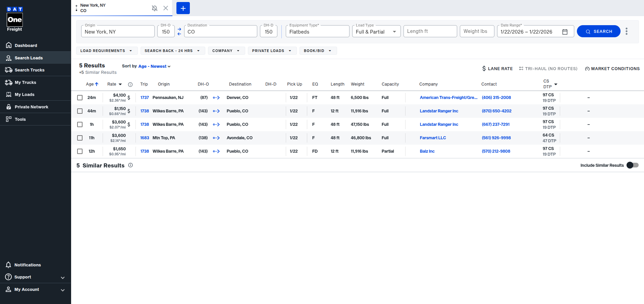The width and height of the screenshot is (644, 304).
Task: Click the Rate column info icon
Action: point(130,85)
